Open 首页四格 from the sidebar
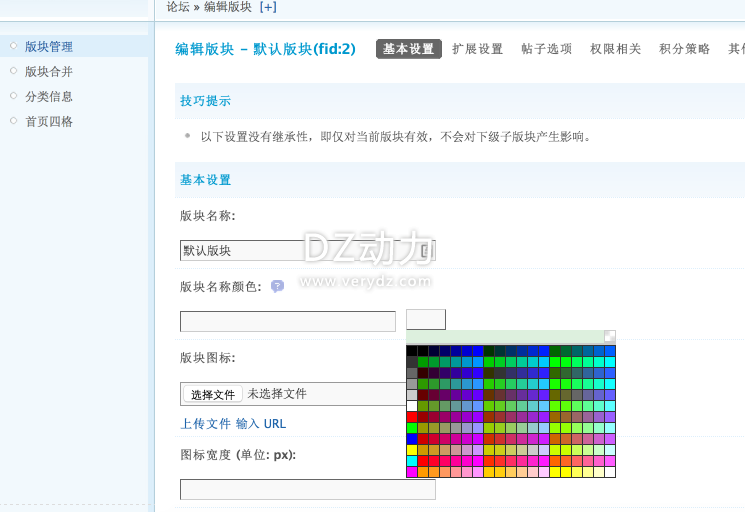The image size is (745, 512). point(48,122)
